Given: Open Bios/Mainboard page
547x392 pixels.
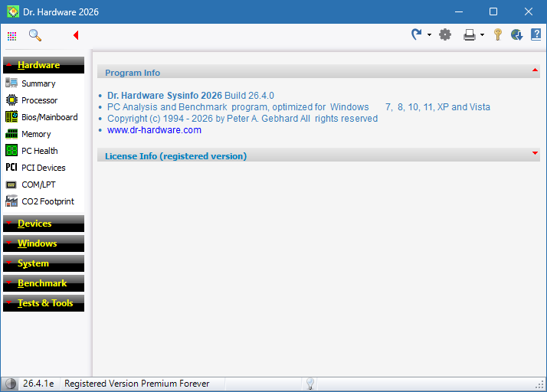Looking at the screenshot, I should point(50,117).
